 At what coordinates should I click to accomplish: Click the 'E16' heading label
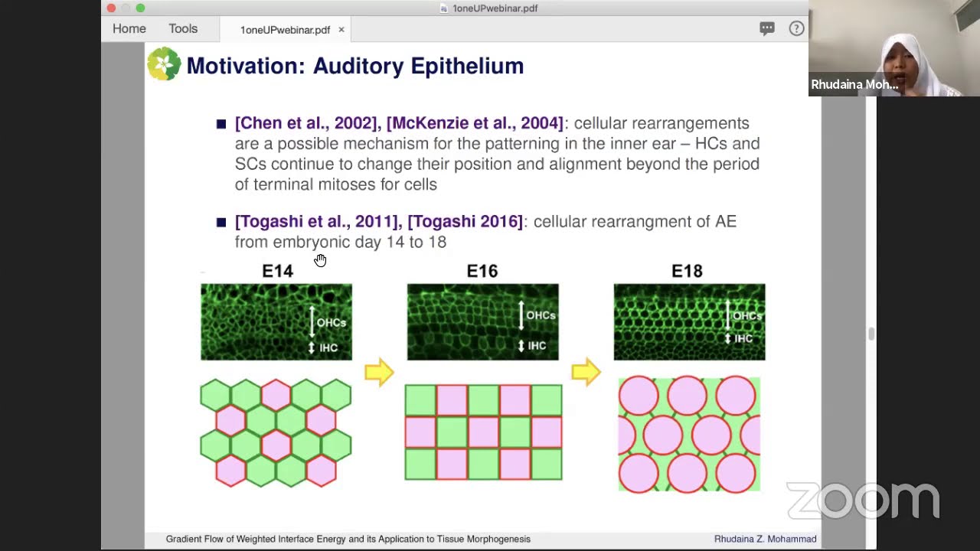(482, 271)
